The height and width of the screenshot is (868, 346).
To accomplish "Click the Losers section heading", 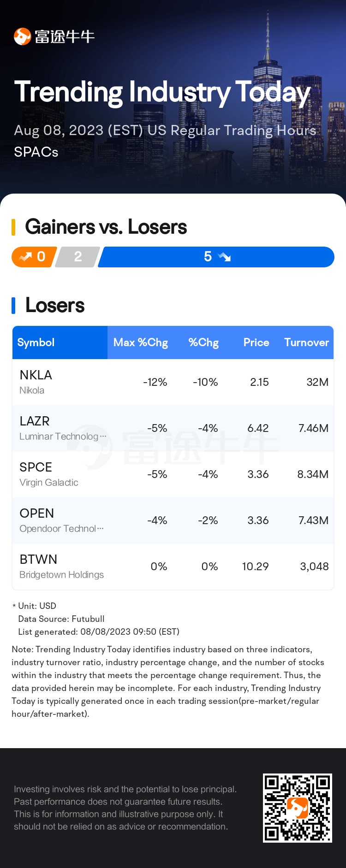I will 55,305.
